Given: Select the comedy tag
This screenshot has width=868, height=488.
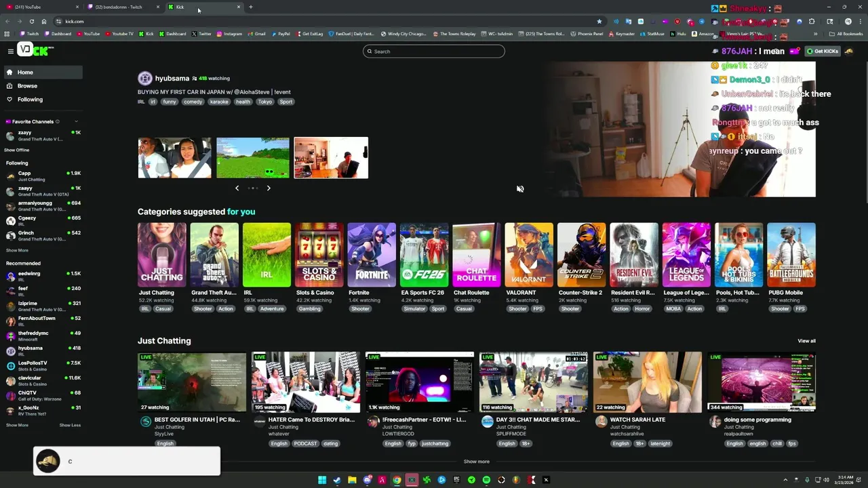Looking at the screenshot, I should 193,102.
